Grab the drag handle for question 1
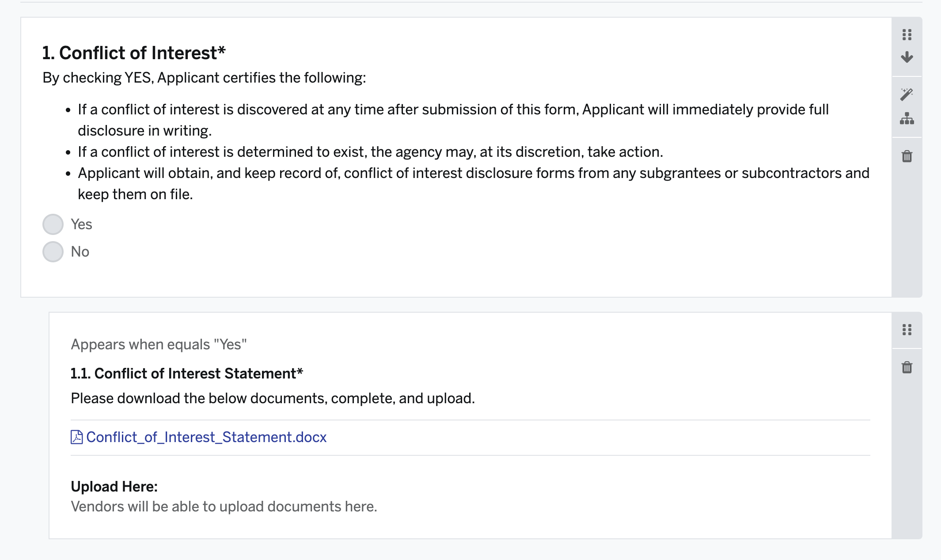The height and width of the screenshot is (560, 941). tap(907, 34)
